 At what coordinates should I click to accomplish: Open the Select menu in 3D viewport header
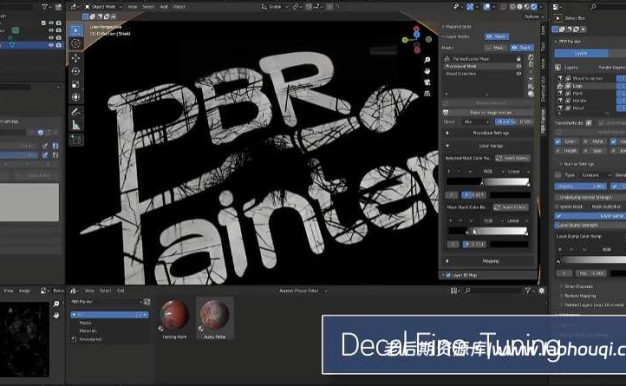[x=148, y=6]
